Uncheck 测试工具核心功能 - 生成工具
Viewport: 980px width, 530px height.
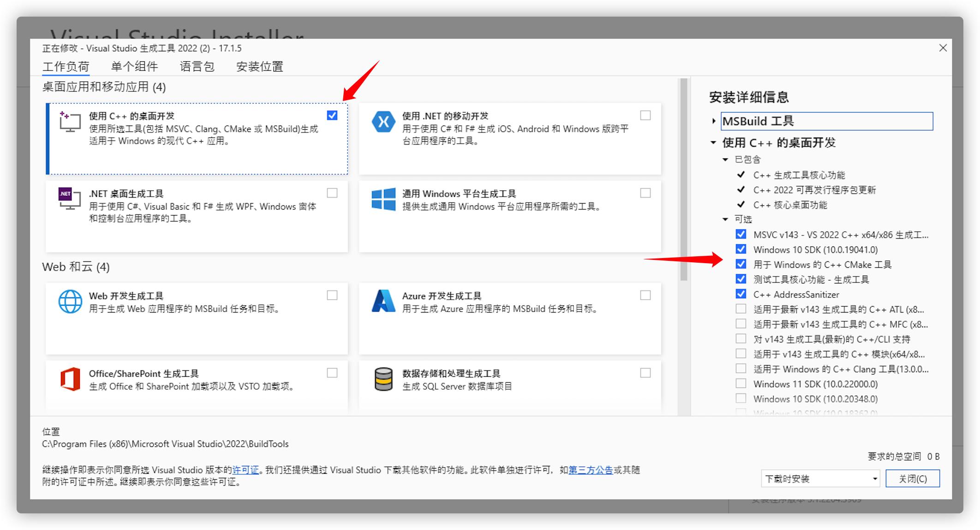click(741, 279)
